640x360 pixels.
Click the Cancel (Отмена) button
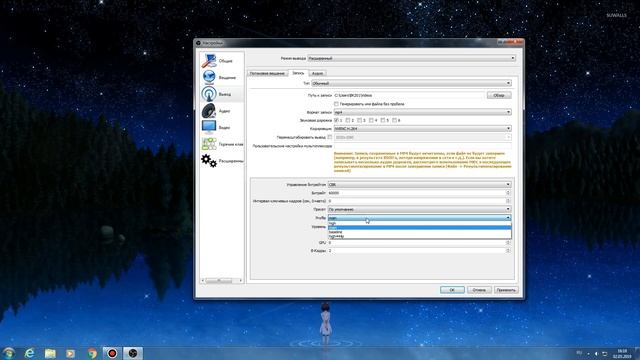pos(479,290)
